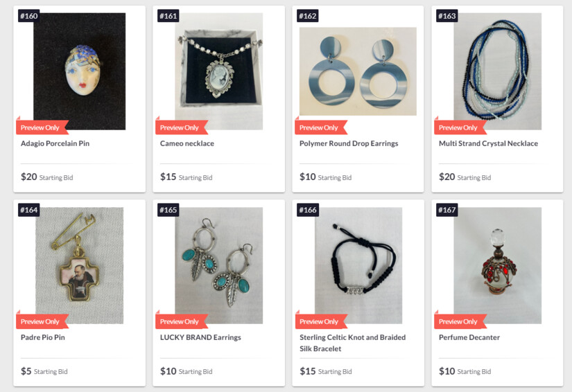Open the Adagio Porcelain Pin photo

tap(80, 71)
